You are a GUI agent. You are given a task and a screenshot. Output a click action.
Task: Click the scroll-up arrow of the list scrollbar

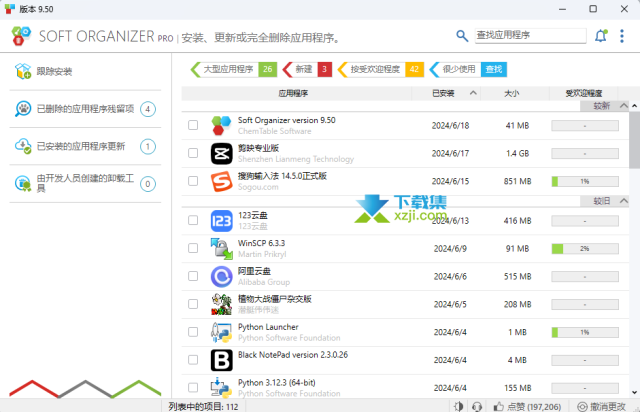coord(634,106)
